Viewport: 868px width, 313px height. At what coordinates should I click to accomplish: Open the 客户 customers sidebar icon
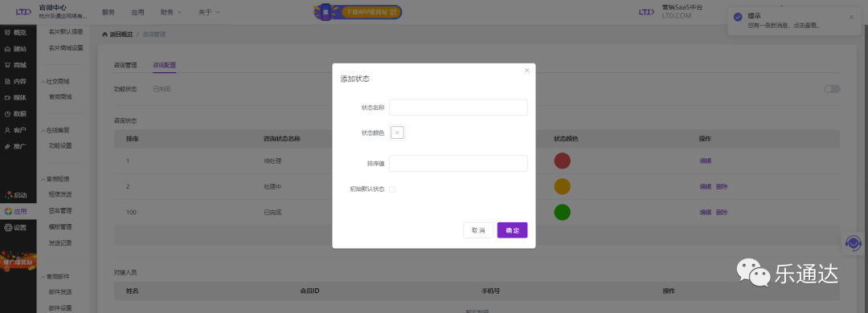pyautogui.click(x=8, y=130)
